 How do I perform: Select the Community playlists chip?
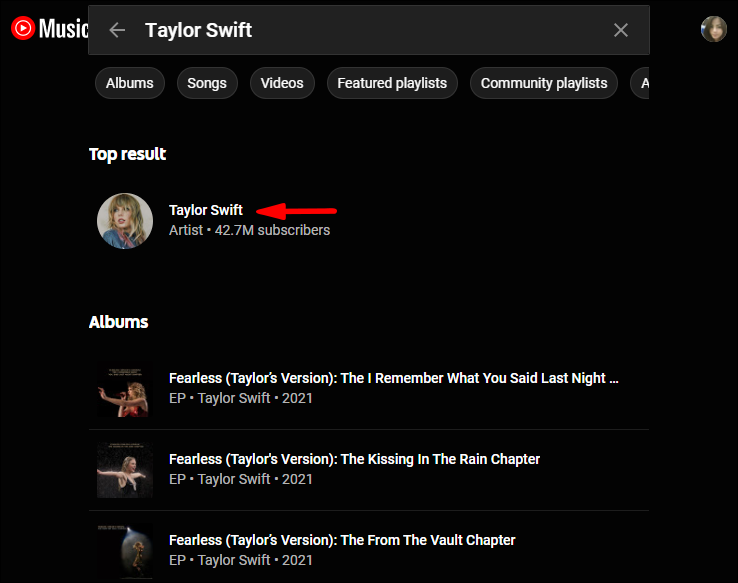tap(544, 83)
